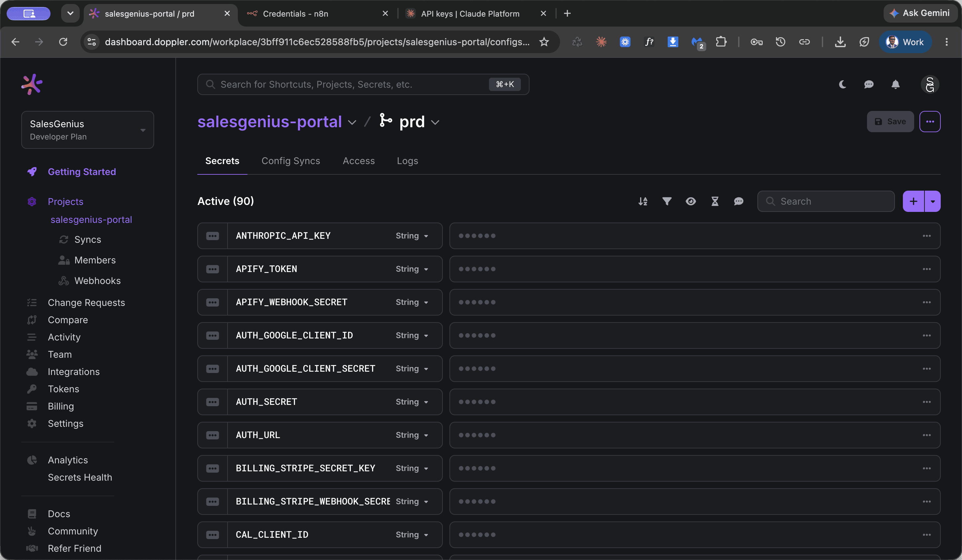The image size is (962, 560).
Task: Click the hourglass icon in secrets toolbar
Action: point(715,201)
